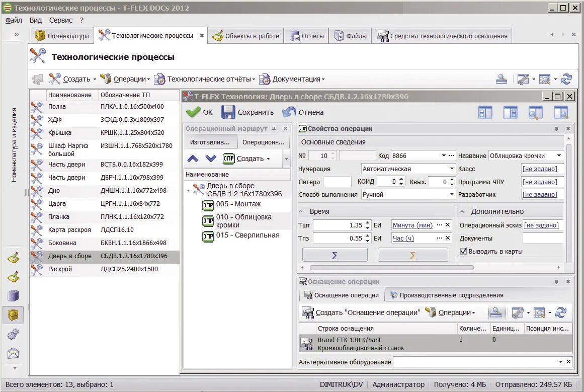
Task: Clear the Минута (мин) unit with X
Action: tap(448, 225)
